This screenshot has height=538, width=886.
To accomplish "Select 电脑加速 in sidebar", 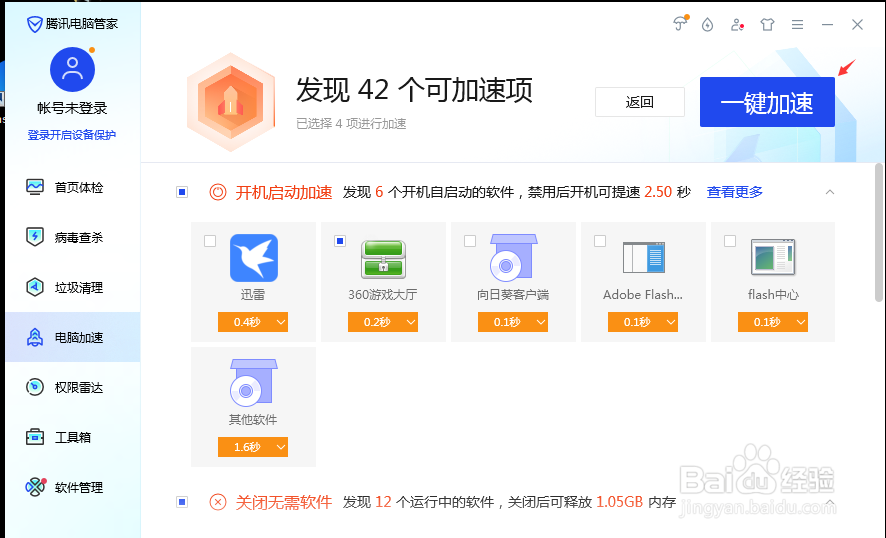I will click(73, 337).
